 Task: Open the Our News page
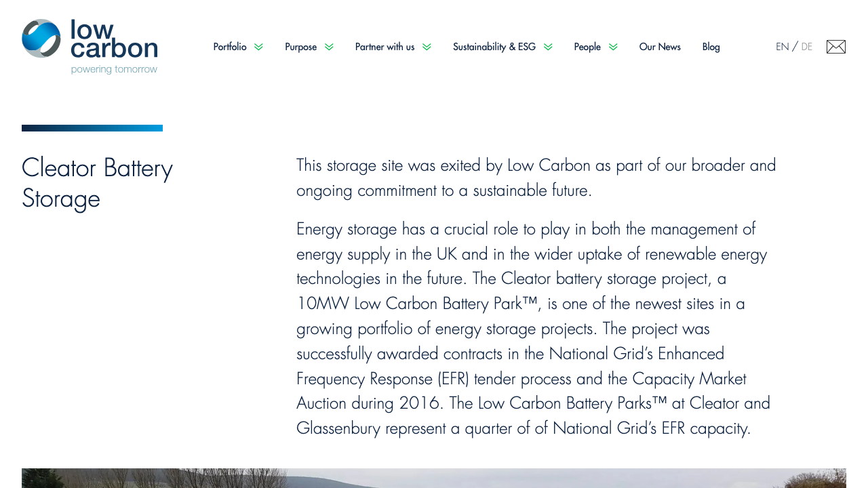(660, 47)
